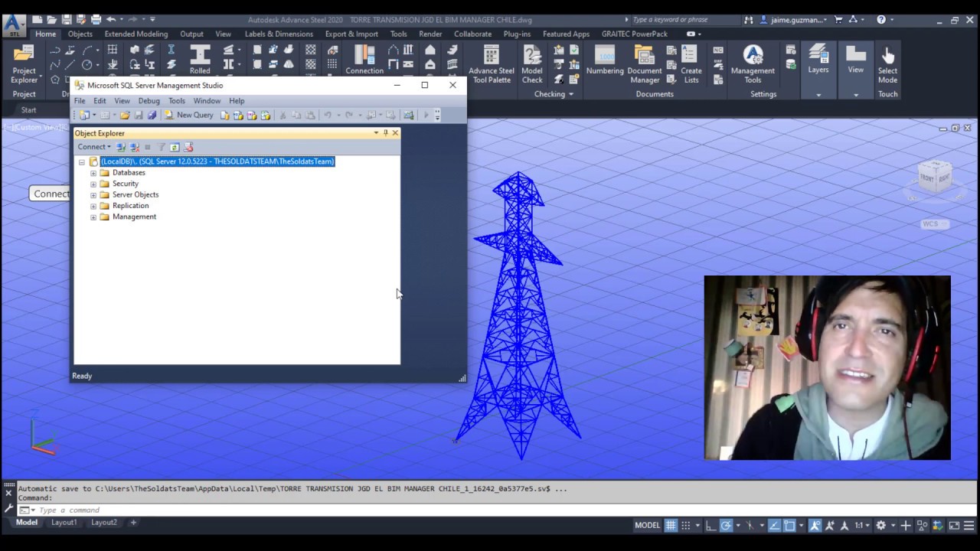Click Save All icon in SSMS toolbar
The height and width of the screenshot is (551, 980).
point(152,115)
